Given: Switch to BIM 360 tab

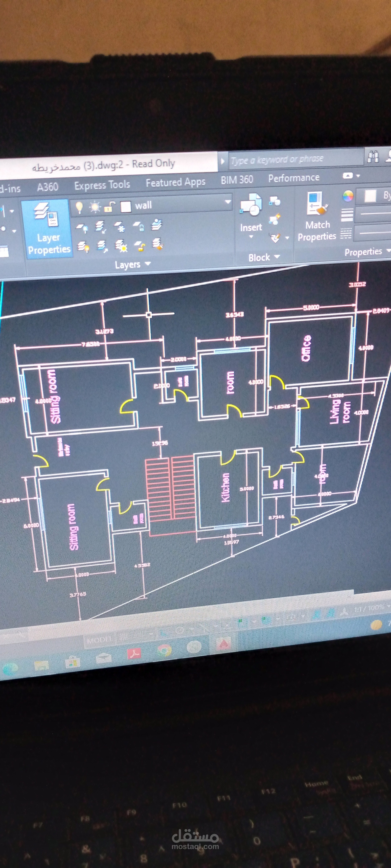Looking at the screenshot, I should coord(237,180).
